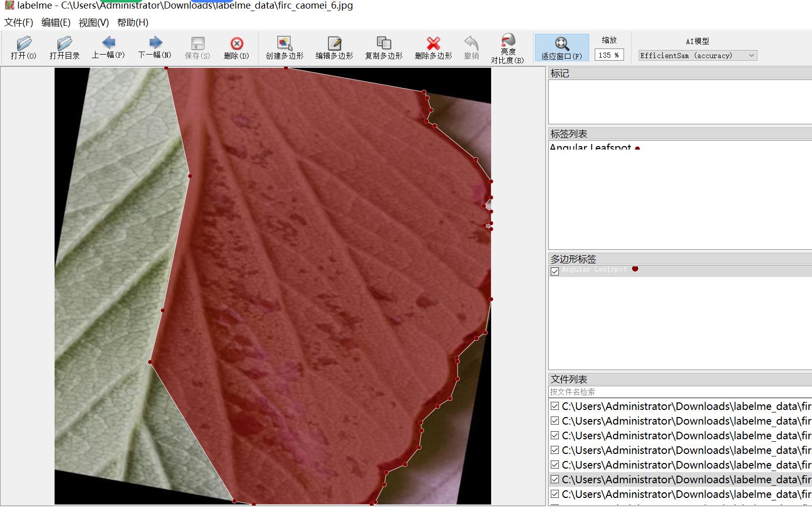Go to the next image with 下一幅
Image resolution: width=812 pixels, height=507 pixels.
(x=155, y=48)
